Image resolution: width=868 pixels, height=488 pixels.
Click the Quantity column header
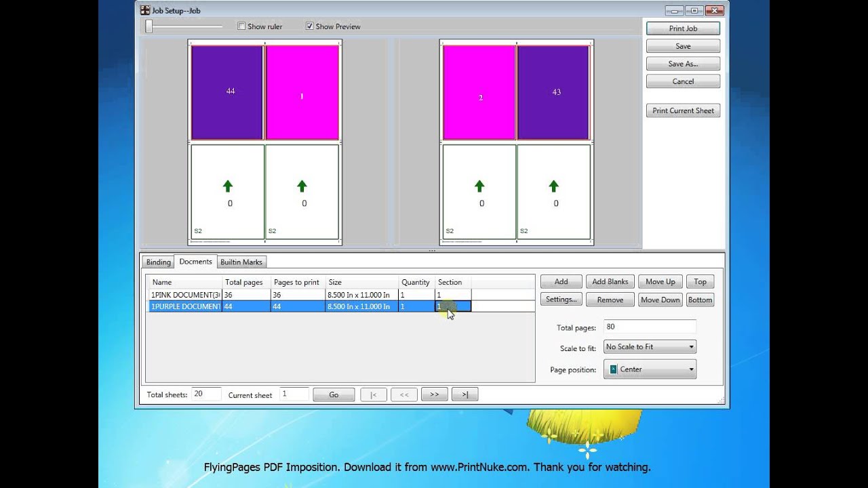tap(416, 282)
